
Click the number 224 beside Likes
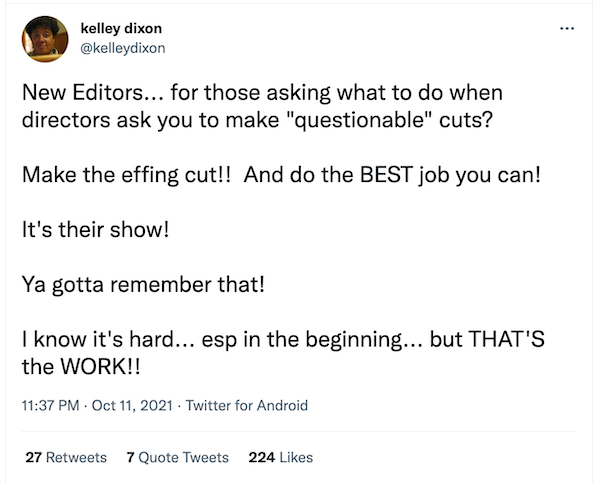[262, 457]
